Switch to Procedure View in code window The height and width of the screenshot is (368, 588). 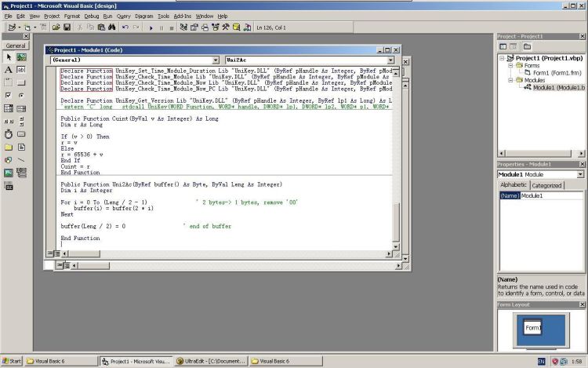[x=50, y=253]
